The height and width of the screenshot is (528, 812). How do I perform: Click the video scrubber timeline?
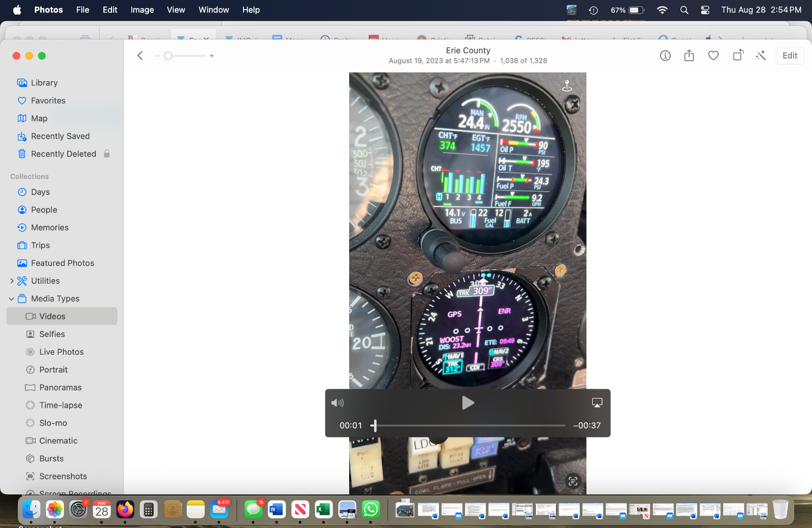[x=469, y=426]
